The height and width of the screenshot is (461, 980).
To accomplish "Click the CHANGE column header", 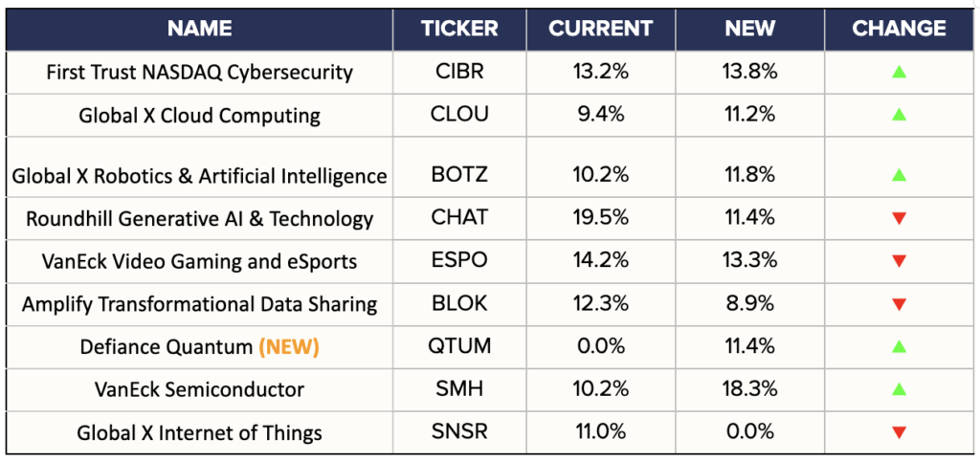I will (899, 29).
